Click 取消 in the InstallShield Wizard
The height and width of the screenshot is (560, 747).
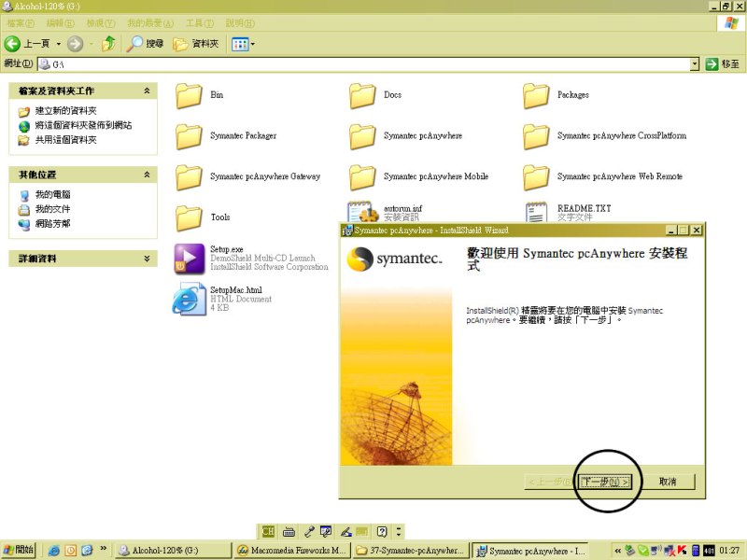pos(668,482)
